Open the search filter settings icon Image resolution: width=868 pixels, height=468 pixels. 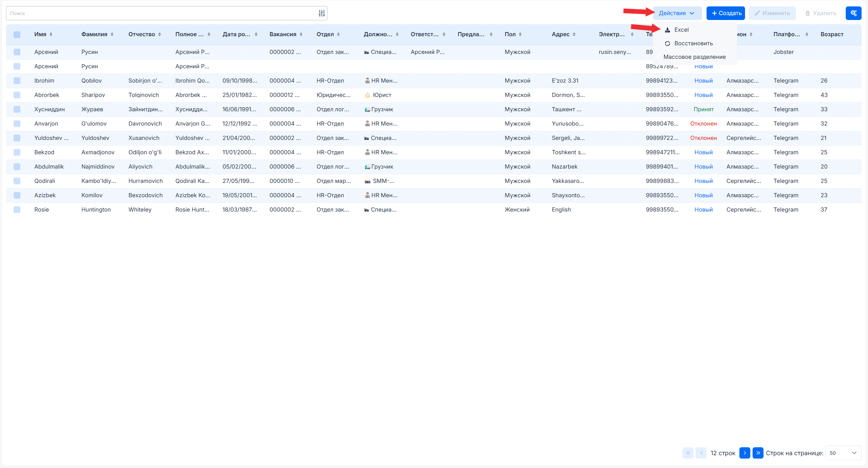[321, 13]
